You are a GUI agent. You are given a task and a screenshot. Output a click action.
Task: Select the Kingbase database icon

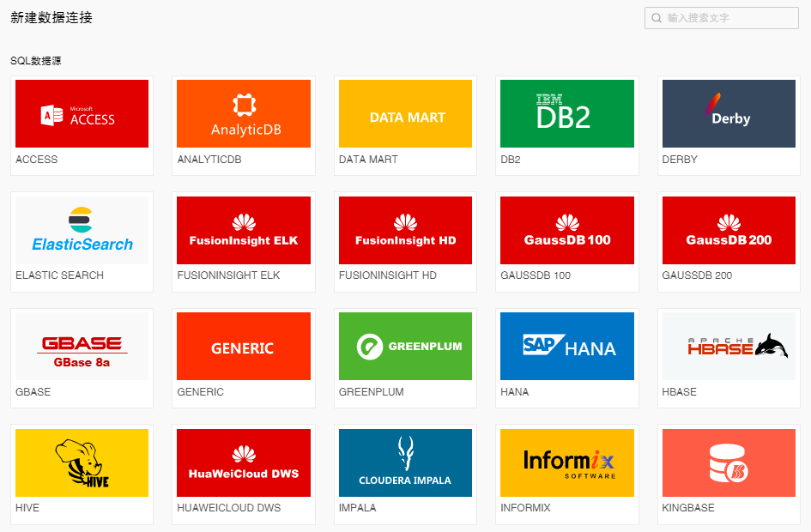pos(729,462)
